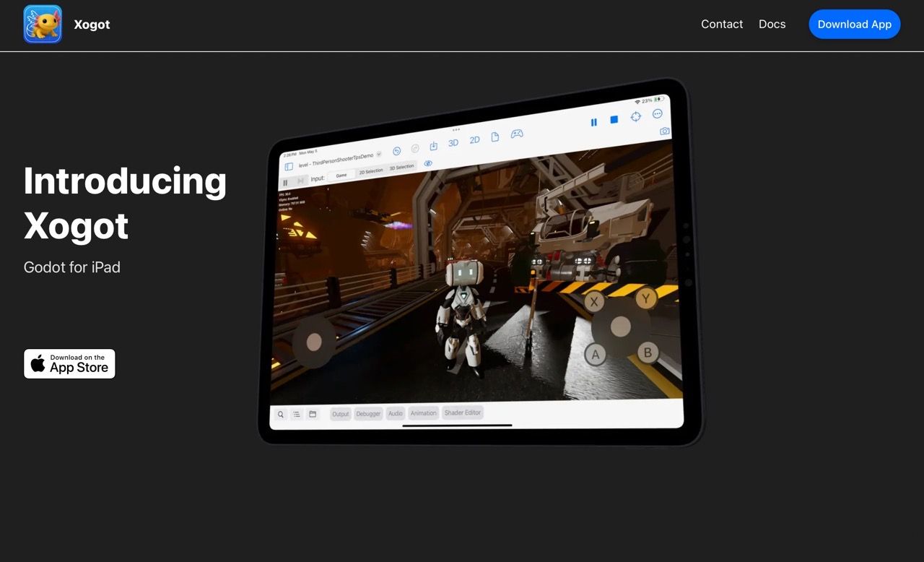Click the search magnifier icon

[x=281, y=415]
